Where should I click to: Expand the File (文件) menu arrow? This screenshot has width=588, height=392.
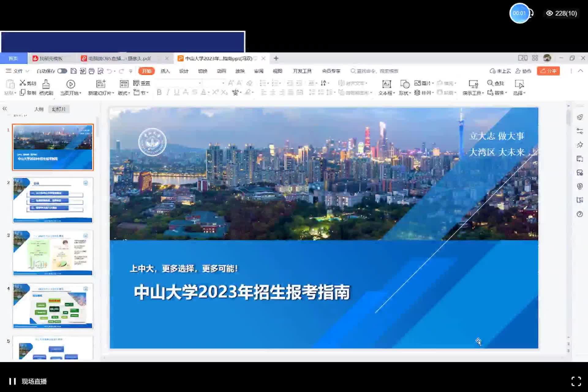(27, 71)
